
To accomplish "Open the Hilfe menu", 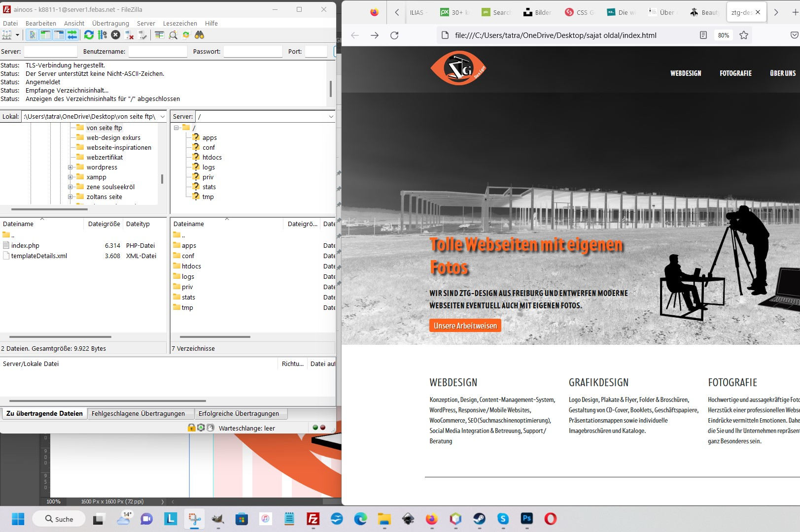I will tap(211, 23).
